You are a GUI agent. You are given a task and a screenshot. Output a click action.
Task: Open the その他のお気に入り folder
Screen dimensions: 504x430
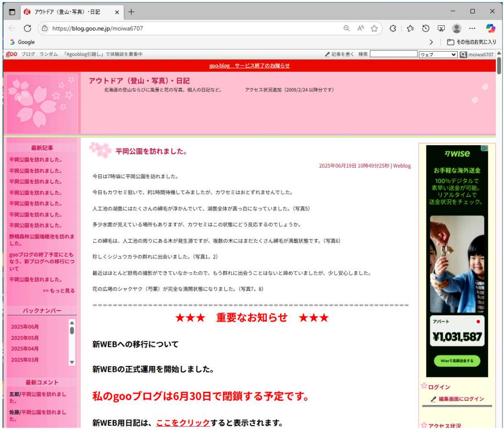point(471,42)
